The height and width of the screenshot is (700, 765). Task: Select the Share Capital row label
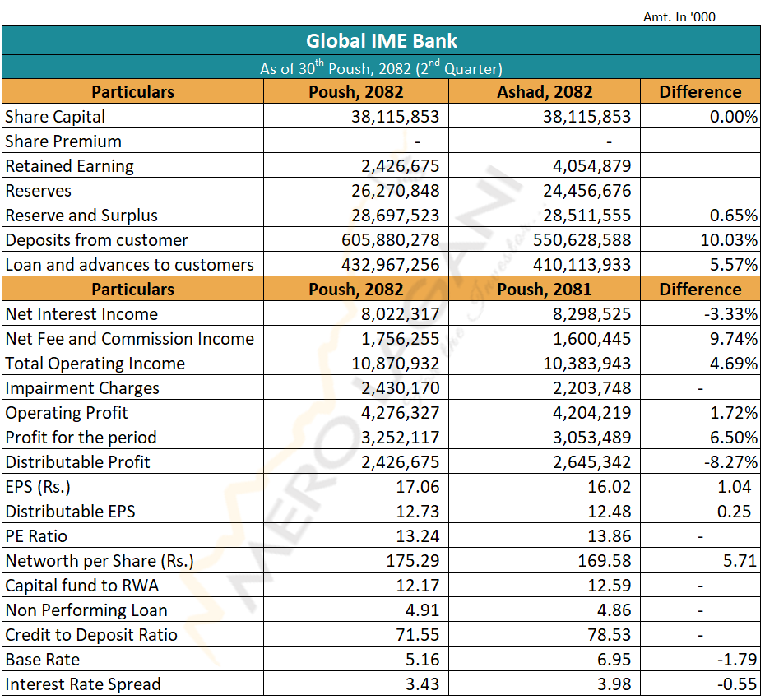pyautogui.click(x=55, y=117)
